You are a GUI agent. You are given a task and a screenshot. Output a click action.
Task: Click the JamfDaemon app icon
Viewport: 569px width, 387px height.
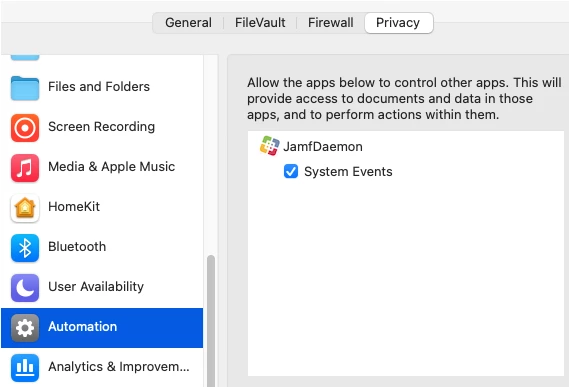click(269, 146)
